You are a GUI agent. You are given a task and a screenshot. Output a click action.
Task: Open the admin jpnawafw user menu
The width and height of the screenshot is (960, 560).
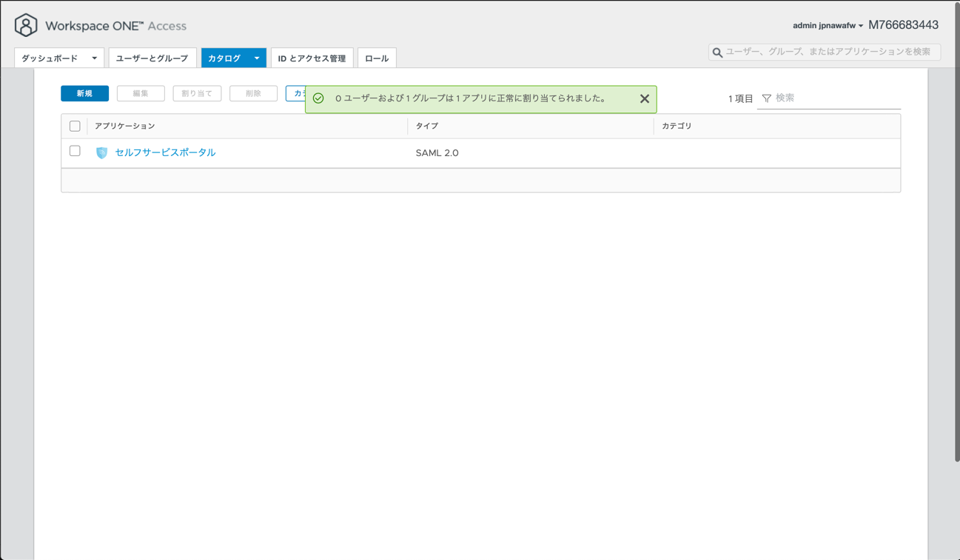tap(828, 25)
